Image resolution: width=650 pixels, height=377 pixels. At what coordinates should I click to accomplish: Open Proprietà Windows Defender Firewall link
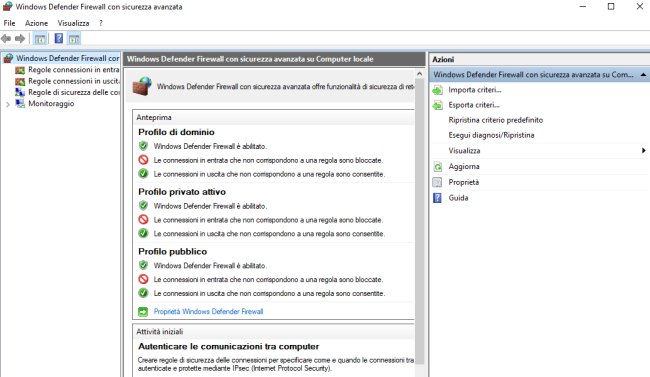pyautogui.click(x=209, y=311)
